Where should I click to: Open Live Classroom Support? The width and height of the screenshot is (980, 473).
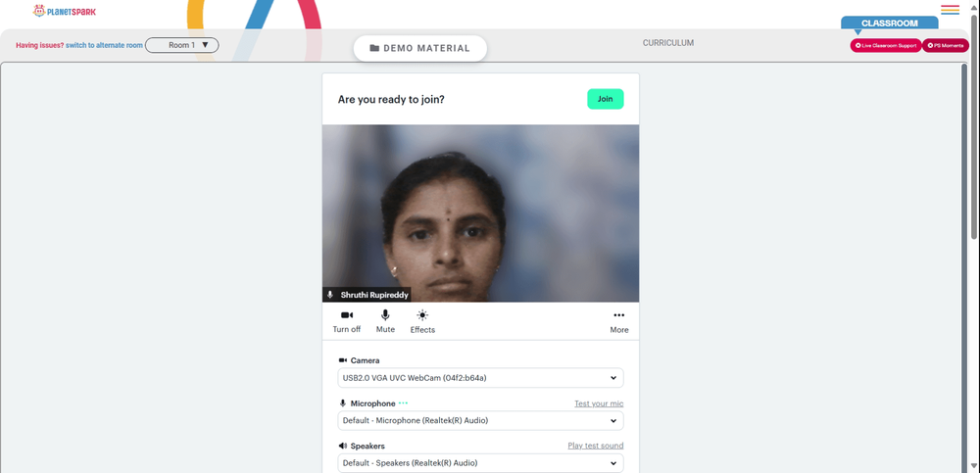tap(886, 46)
